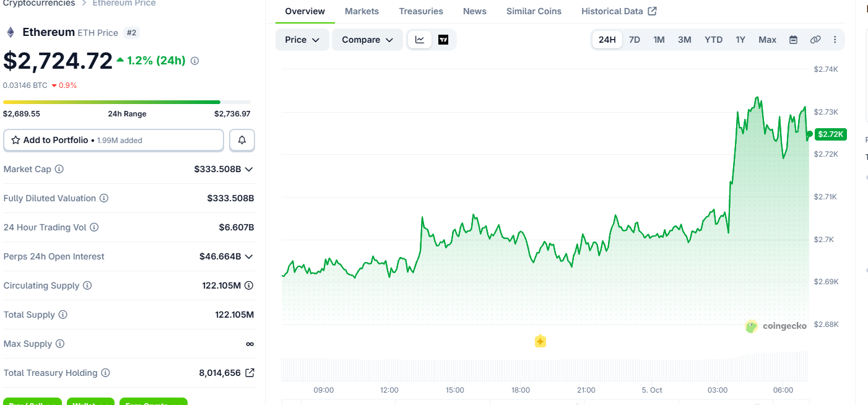Image resolution: width=868 pixels, height=405 pixels.
Task: Switch to line chart view icon
Action: [x=420, y=40]
